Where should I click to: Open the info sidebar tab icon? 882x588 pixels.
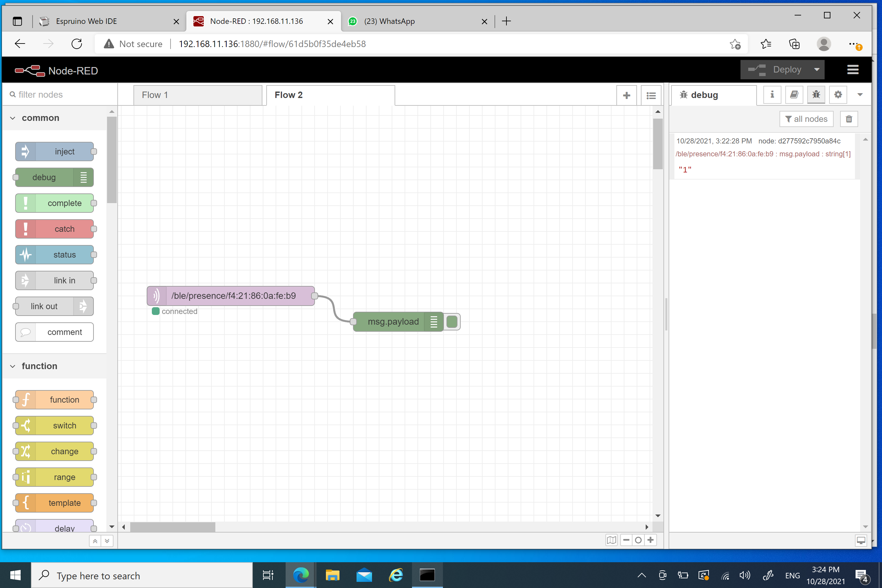[x=772, y=95]
